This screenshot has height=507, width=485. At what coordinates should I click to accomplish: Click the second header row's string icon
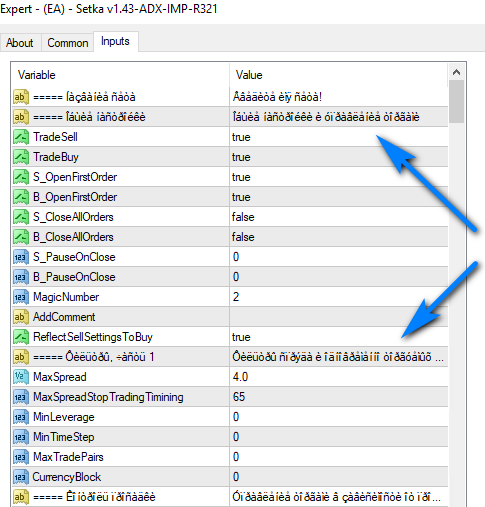[21, 117]
